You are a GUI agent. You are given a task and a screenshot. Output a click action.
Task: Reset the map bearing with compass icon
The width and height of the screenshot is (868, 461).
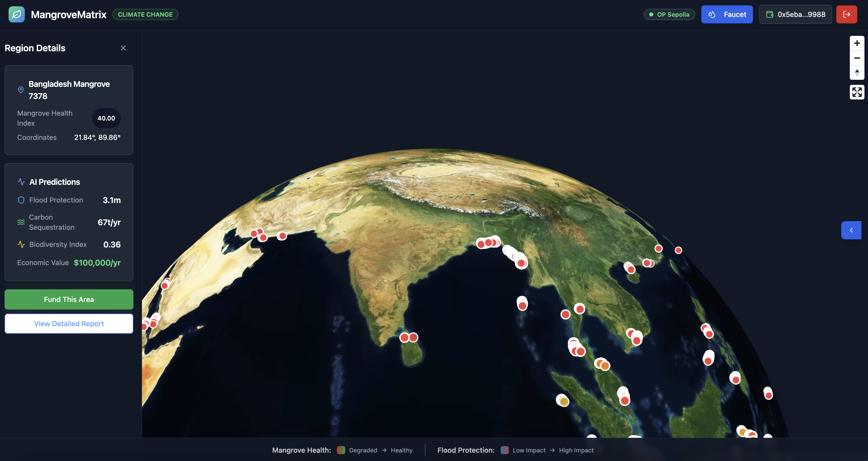pos(857,72)
